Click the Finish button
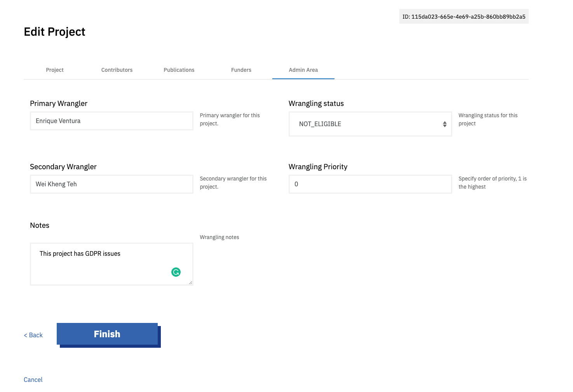 (107, 334)
